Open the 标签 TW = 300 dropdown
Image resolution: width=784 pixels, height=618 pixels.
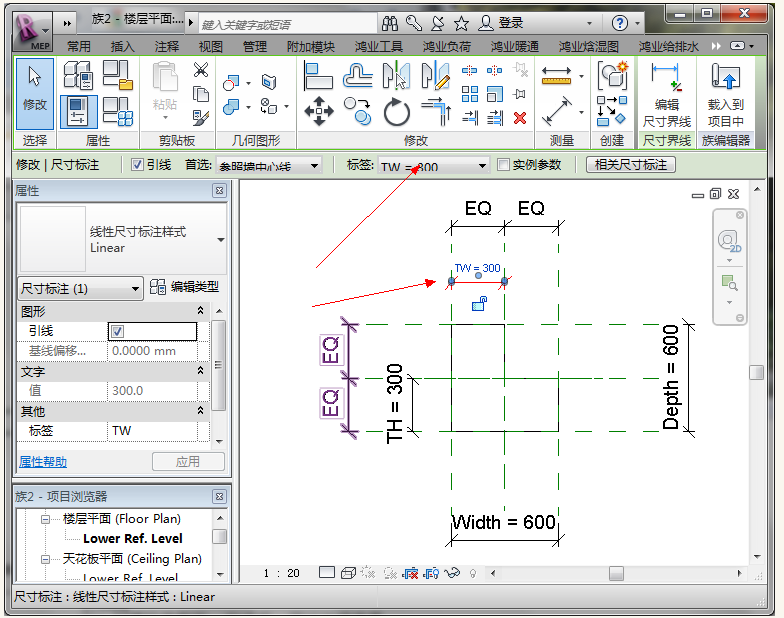tap(482, 166)
